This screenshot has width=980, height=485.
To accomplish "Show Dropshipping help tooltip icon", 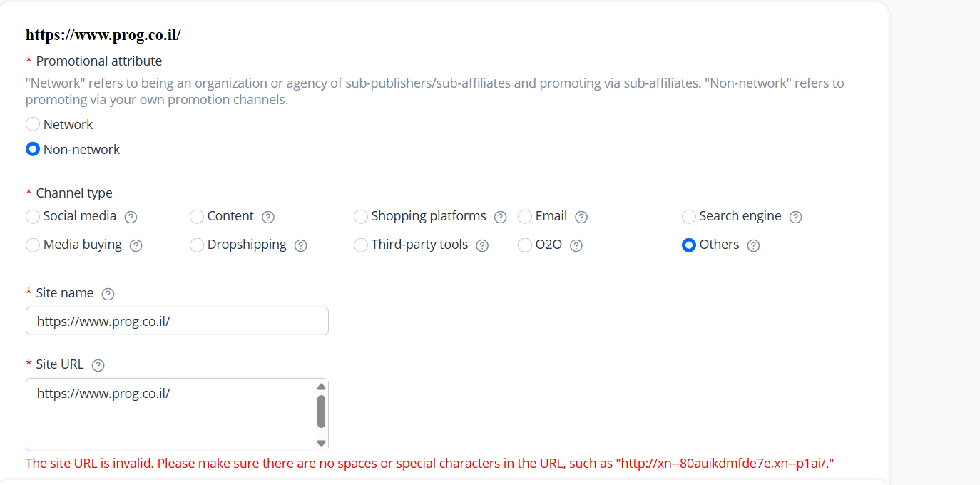I will [301, 245].
